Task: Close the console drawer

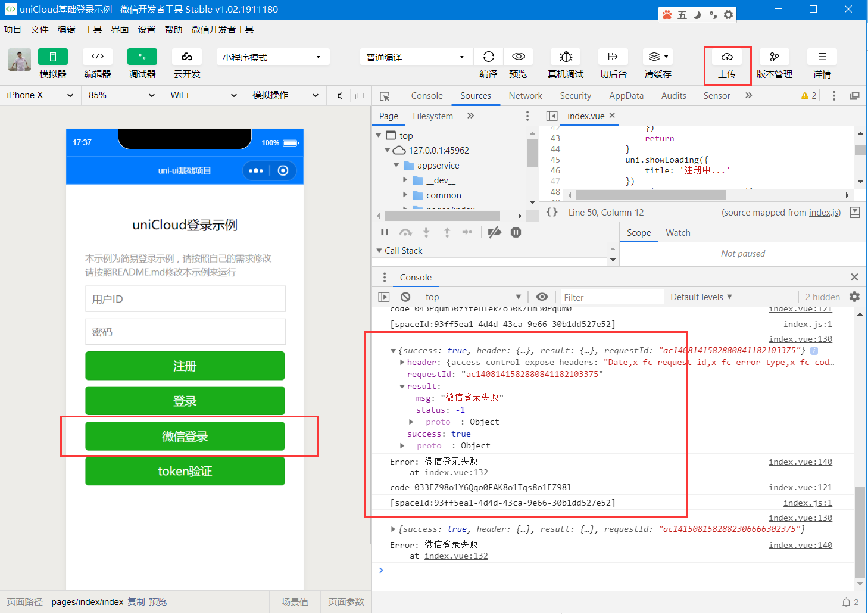Action: click(x=854, y=277)
